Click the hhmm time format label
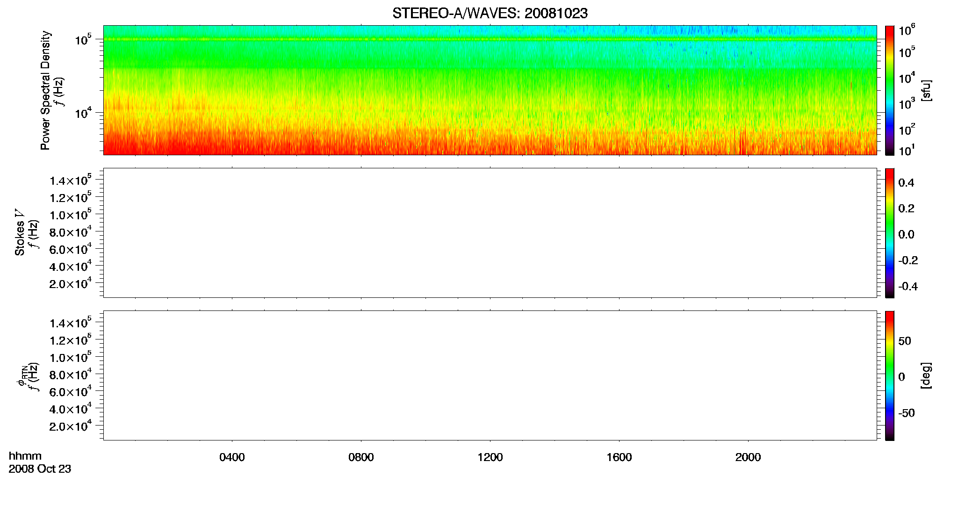The height and width of the screenshot is (505, 980). click(25, 456)
